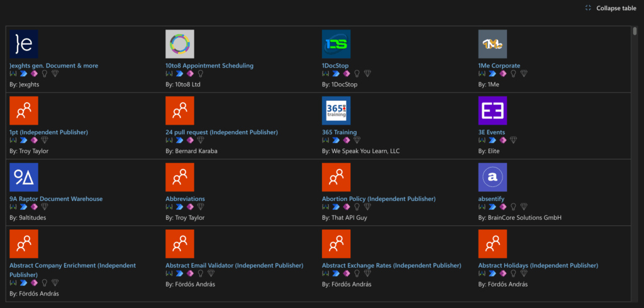Click the purple 3E Events logo
This screenshot has width=644, height=308.
click(x=492, y=111)
